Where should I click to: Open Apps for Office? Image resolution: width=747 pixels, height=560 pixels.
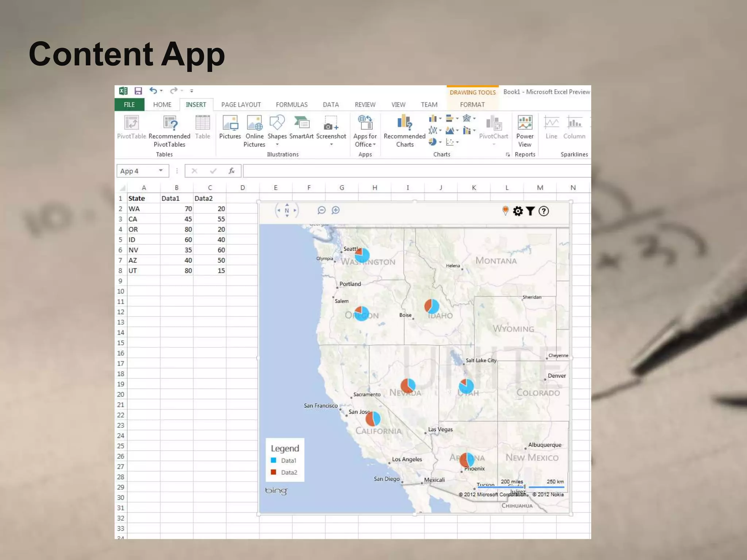pos(365,131)
